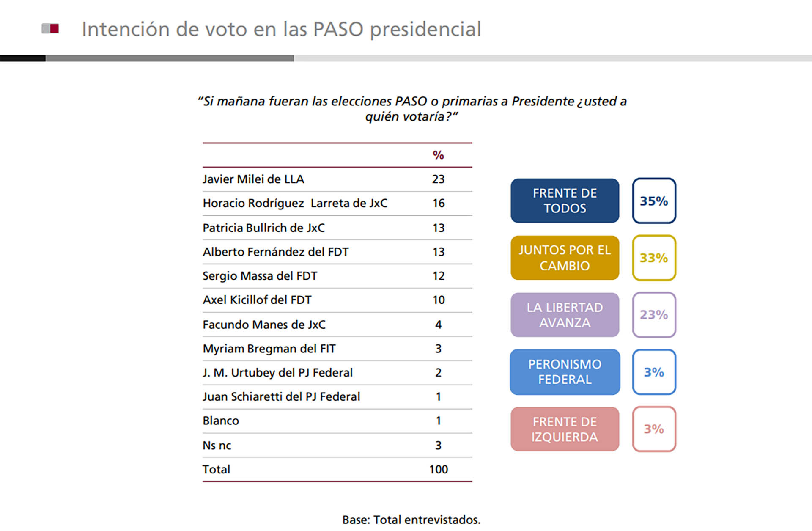This screenshot has width=812, height=531.
Task: Select the Peronismo Federal box
Action: [x=565, y=372]
